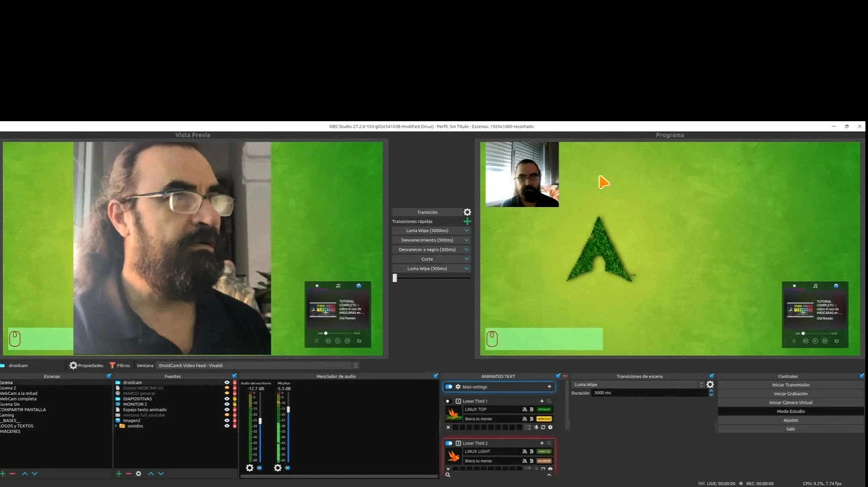Disable the Lower Third 2 switch
This screenshot has height=487, width=868.
tap(449, 443)
